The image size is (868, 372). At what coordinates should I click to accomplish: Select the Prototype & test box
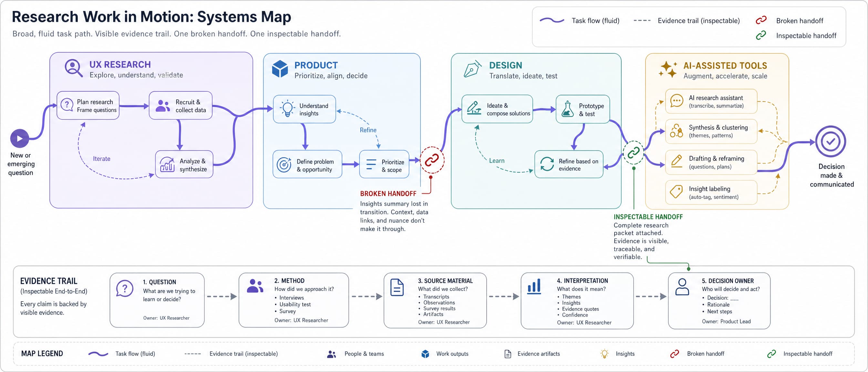[x=583, y=109]
